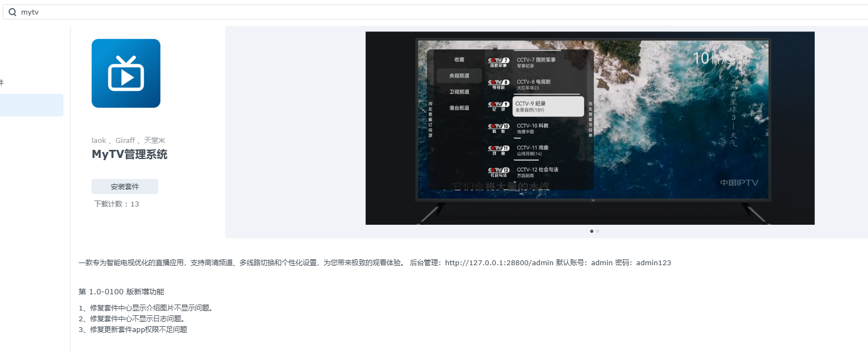Click the search field containing mytv
The width and height of the screenshot is (868, 352).
436,12
